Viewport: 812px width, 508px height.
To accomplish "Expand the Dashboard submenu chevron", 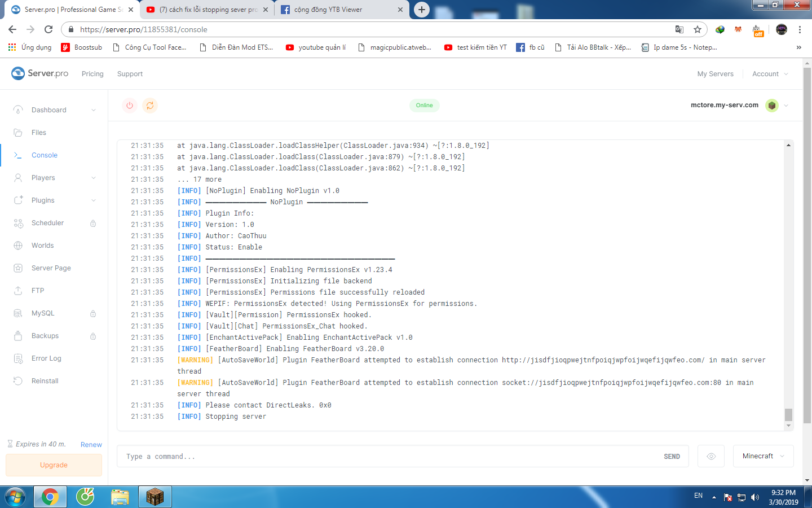I will point(94,110).
